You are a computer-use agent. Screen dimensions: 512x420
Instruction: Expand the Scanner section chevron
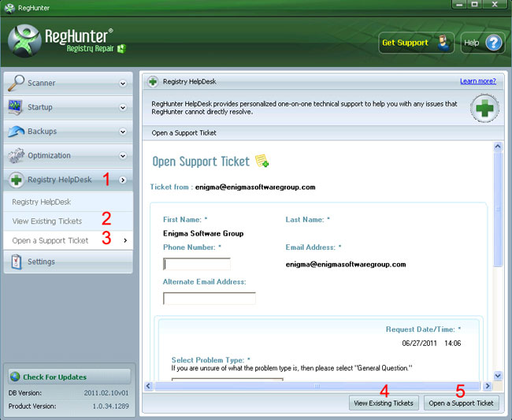[123, 83]
